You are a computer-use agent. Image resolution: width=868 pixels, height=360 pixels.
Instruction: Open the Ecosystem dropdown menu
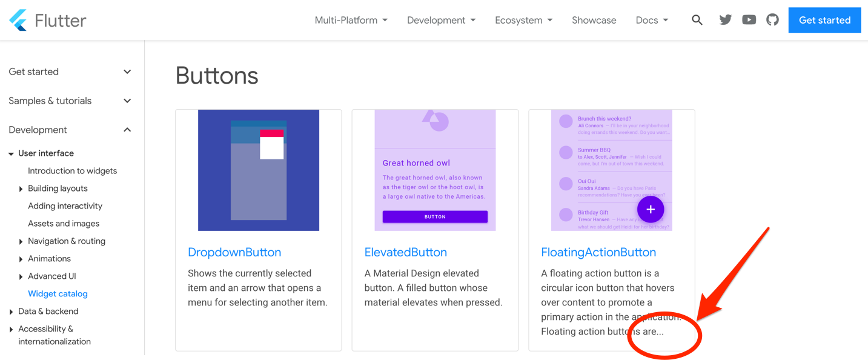(523, 20)
